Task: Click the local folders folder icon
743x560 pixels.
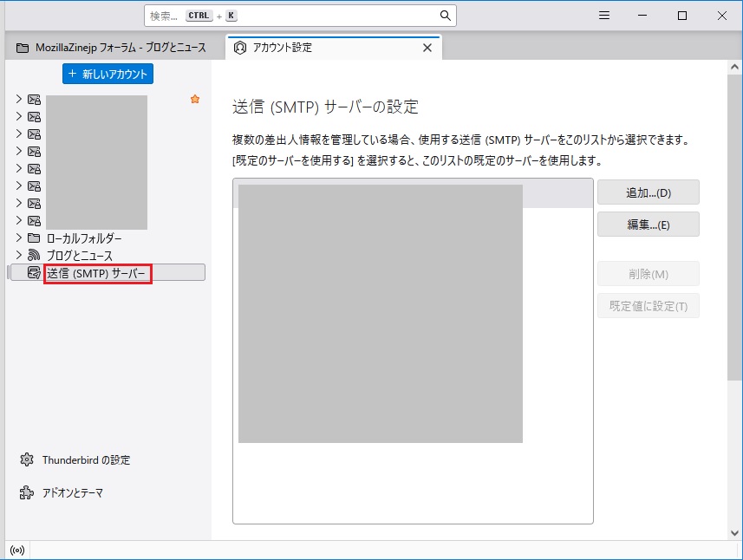Action: click(x=34, y=238)
